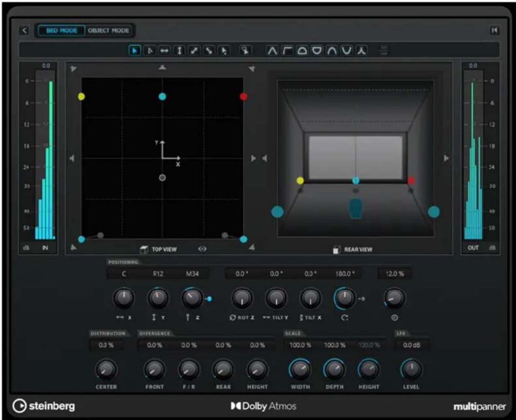Click left-side arrow of the top view
This screenshot has width=516, height=420.
pyautogui.click(x=72, y=158)
